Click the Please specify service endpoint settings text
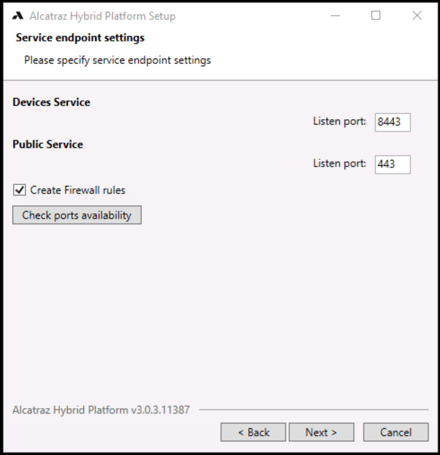This screenshot has height=455, width=440. tap(117, 60)
